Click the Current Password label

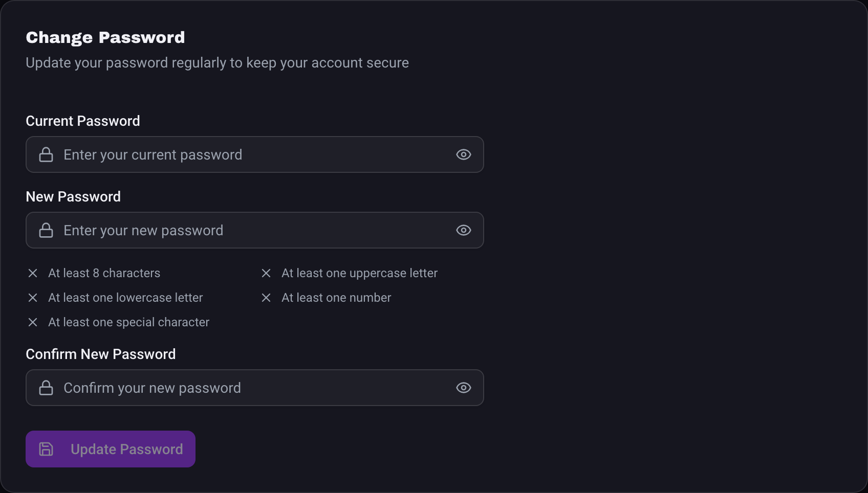click(83, 121)
